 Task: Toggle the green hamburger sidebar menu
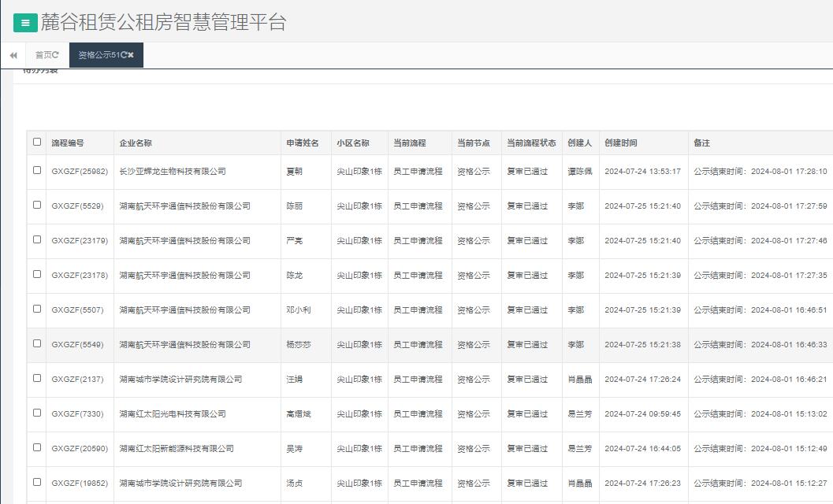25,23
